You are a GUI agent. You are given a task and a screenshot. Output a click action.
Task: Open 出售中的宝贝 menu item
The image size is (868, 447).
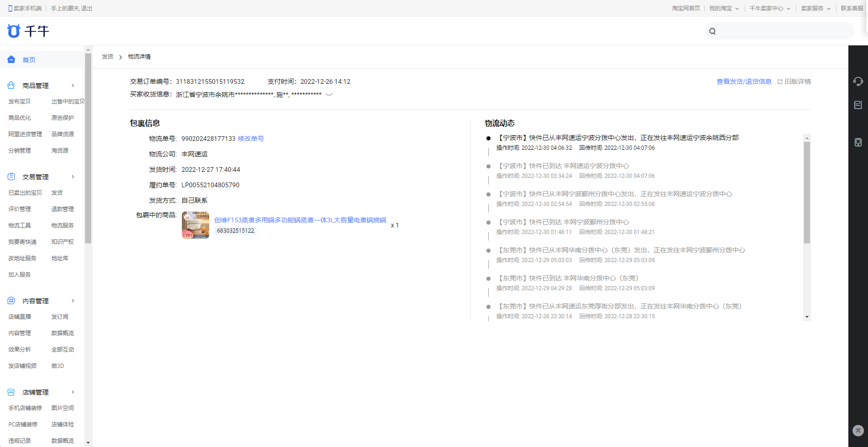[x=68, y=102]
